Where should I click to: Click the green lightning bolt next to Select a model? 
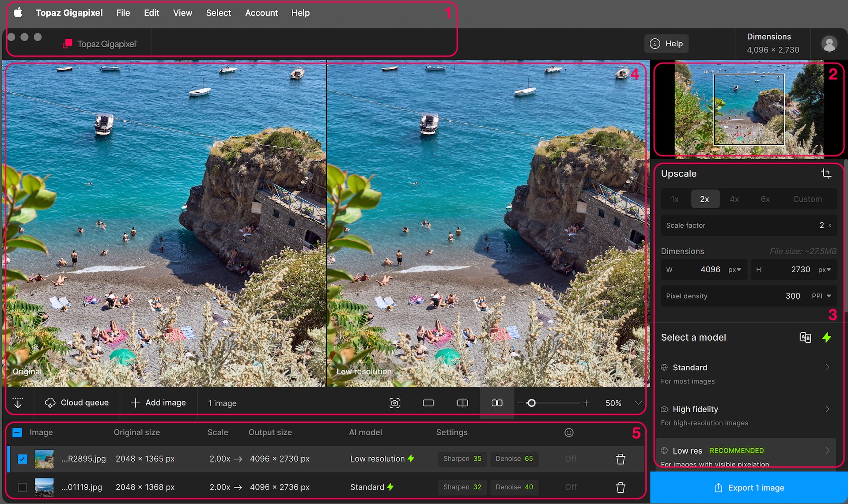tap(826, 338)
